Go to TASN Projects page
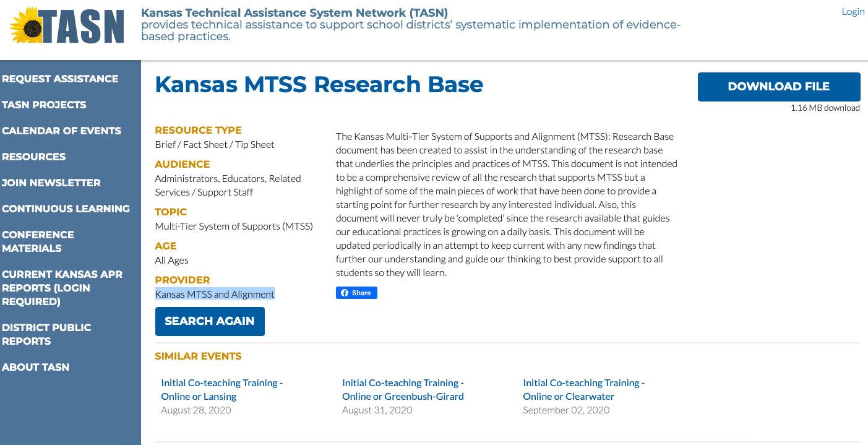The height and width of the screenshot is (445, 868). point(44,105)
